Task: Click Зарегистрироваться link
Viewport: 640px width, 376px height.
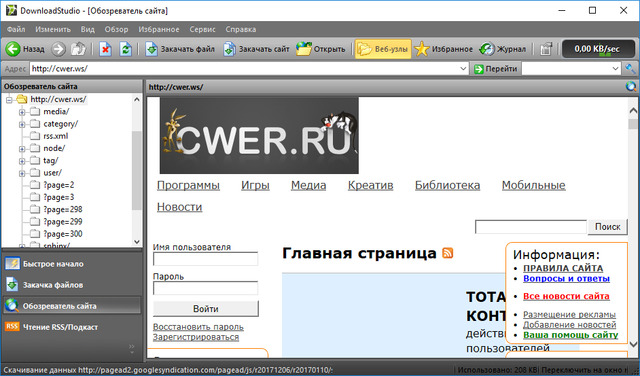Action: coord(196,337)
